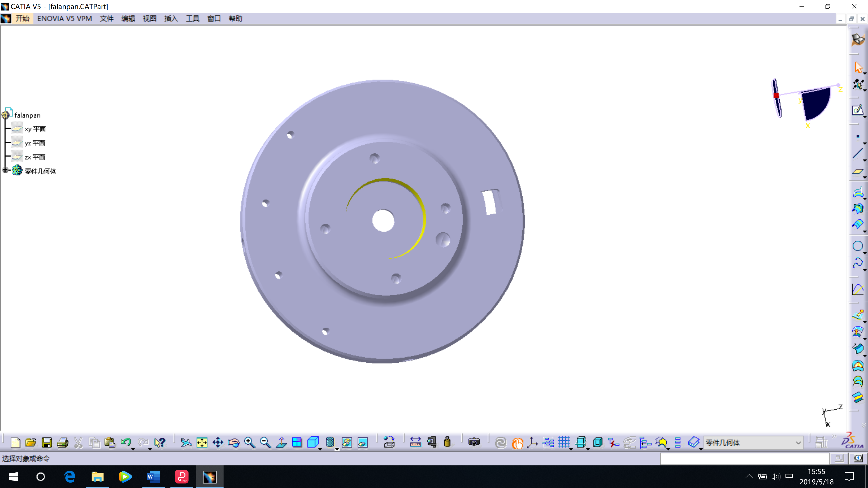868x488 pixels.
Task: Click the Sketcher icon in right toolbar
Action: tap(858, 110)
